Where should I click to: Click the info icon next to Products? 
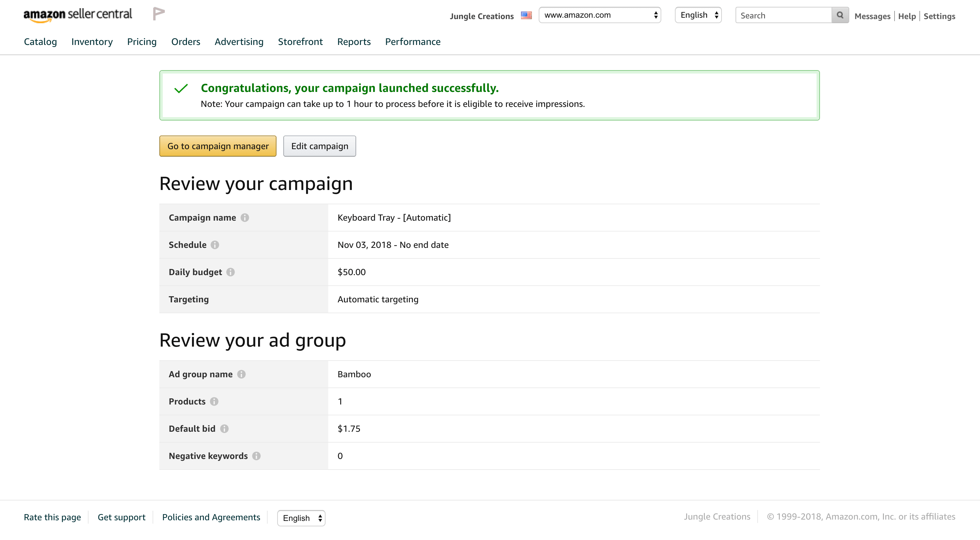[x=214, y=401]
